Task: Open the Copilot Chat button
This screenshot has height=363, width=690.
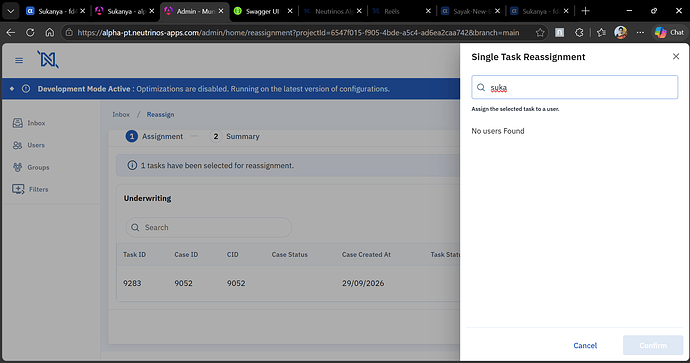Action: pos(669,32)
